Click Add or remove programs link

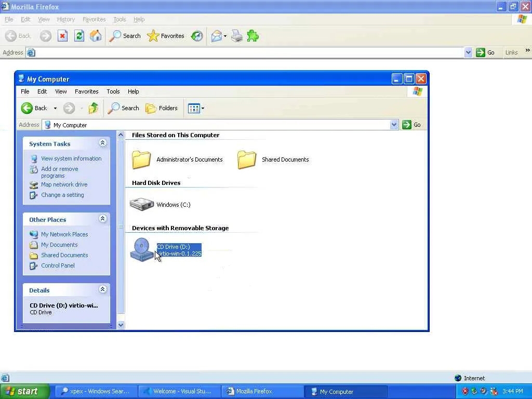point(60,172)
